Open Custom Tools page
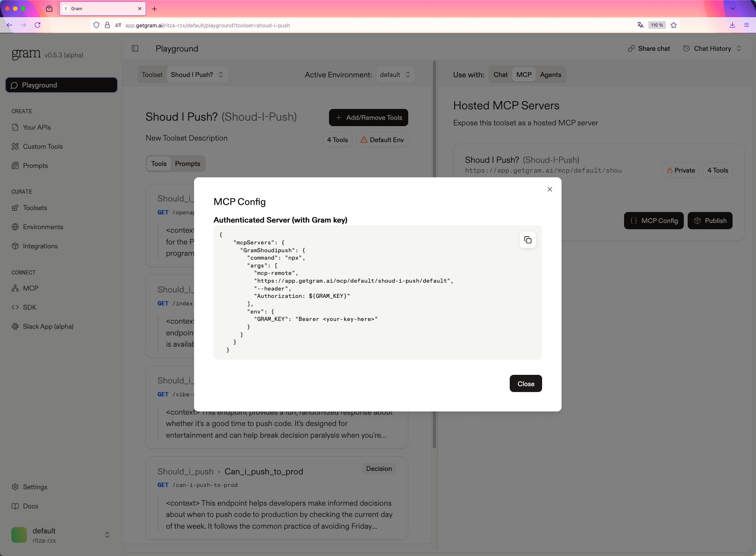The image size is (756, 556). 37,146
